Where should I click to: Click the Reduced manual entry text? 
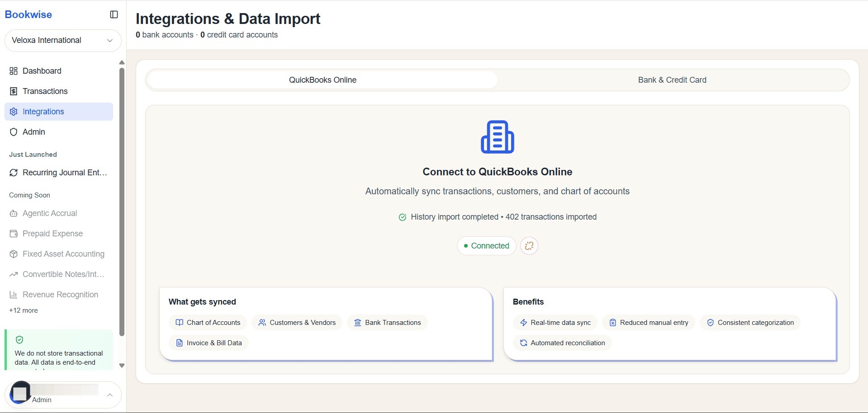tap(654, 323)
